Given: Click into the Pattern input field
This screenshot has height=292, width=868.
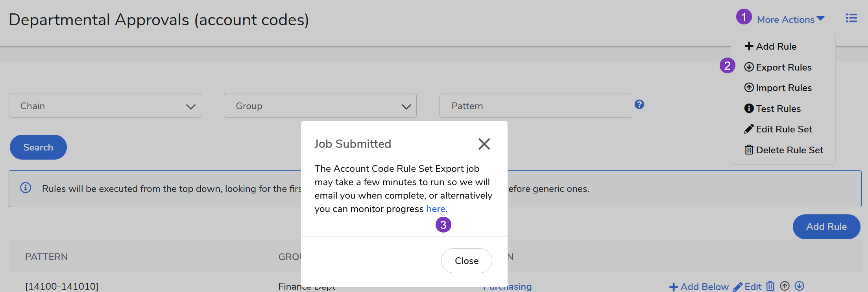Looking at the screenshot, I should [535, 106].
